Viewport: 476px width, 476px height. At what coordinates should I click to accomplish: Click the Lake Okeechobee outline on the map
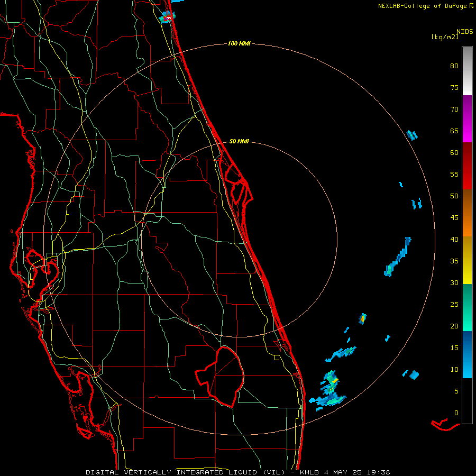coord(220,377)
